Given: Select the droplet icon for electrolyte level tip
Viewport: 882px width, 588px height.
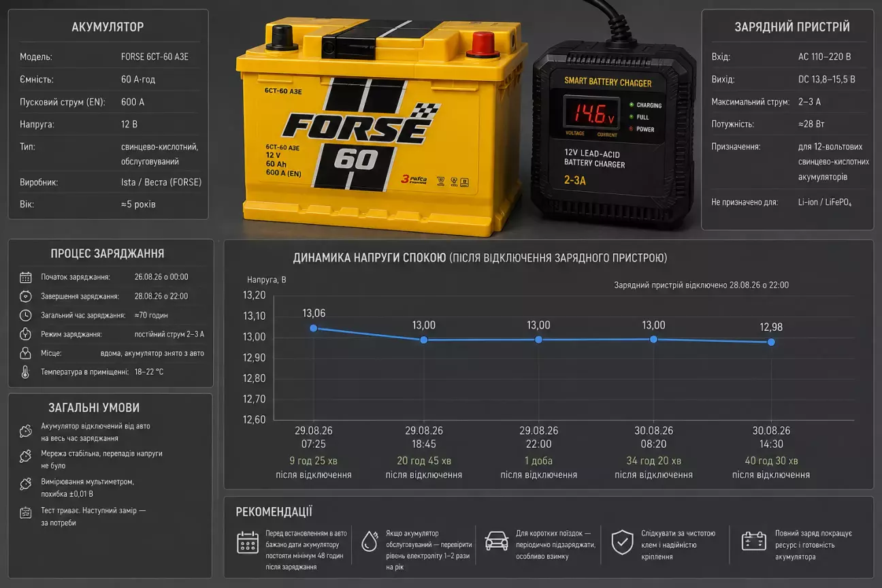Looking at the screenshot, I should (370, 541).
